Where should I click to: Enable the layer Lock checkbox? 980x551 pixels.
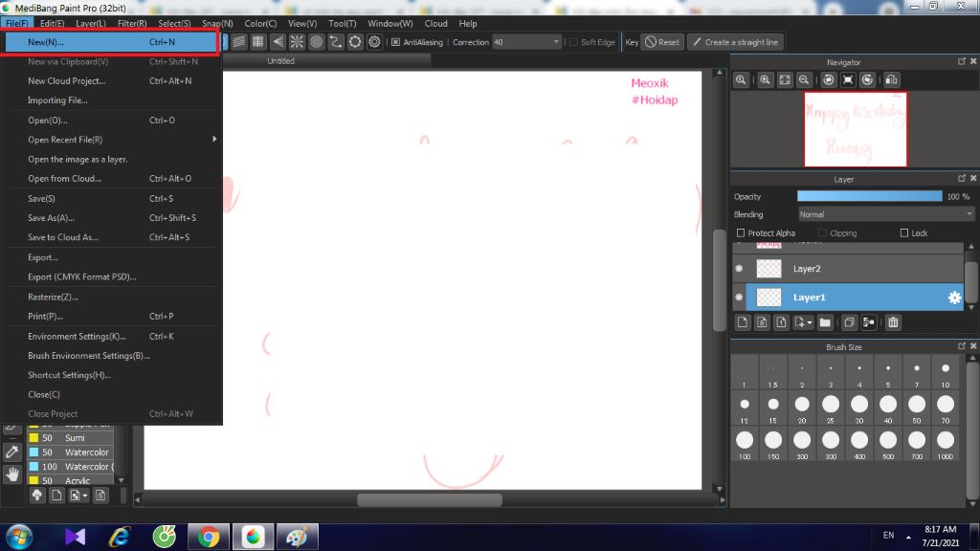[903, 233]
